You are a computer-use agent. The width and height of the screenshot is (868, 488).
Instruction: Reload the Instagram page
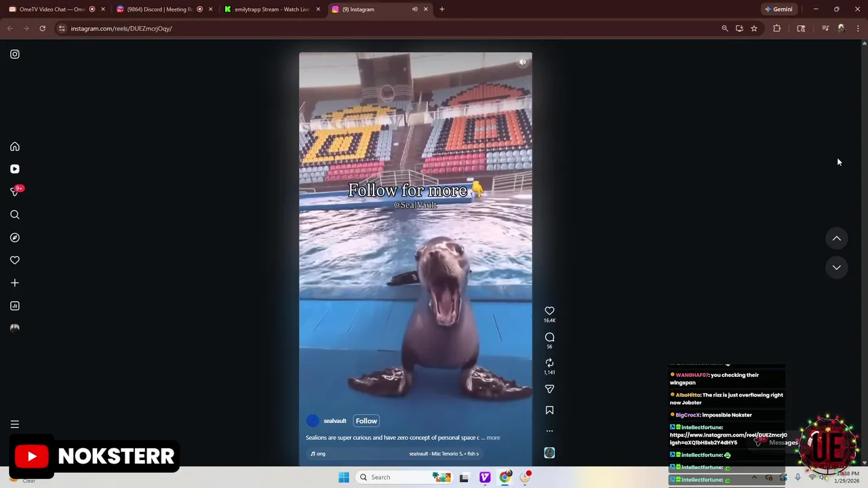42,28
